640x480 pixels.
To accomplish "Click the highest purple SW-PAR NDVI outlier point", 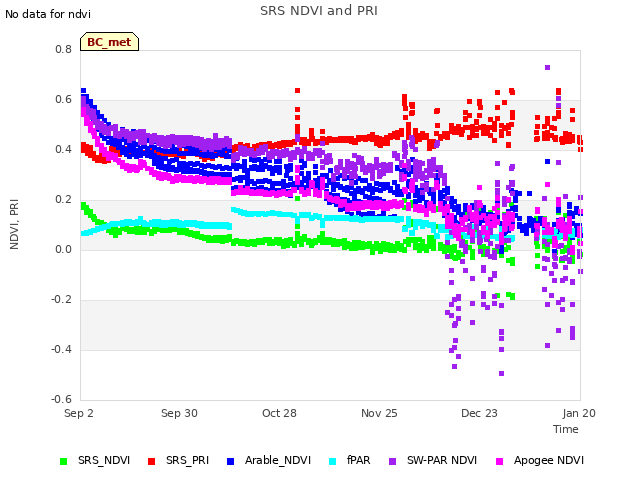I will coord(547,67).
